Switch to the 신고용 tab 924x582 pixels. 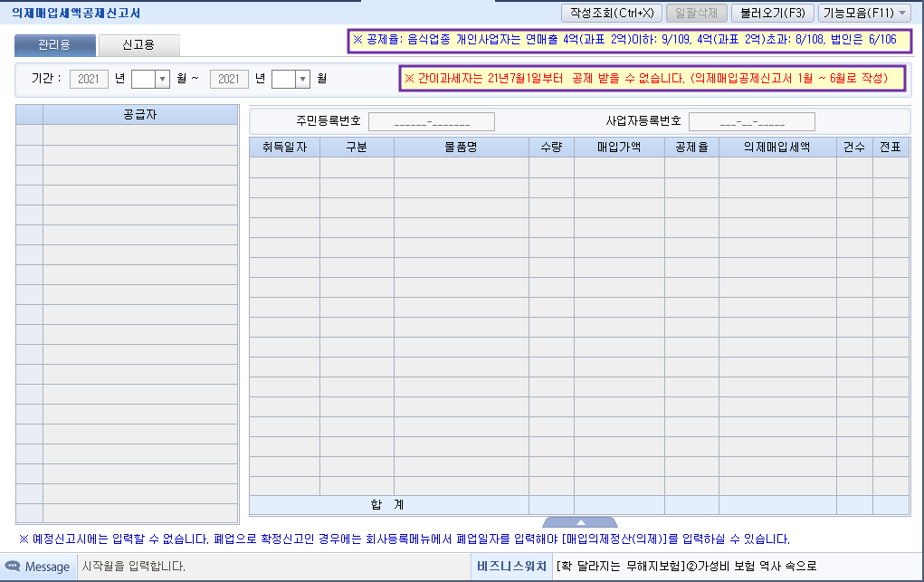point(139,45)
